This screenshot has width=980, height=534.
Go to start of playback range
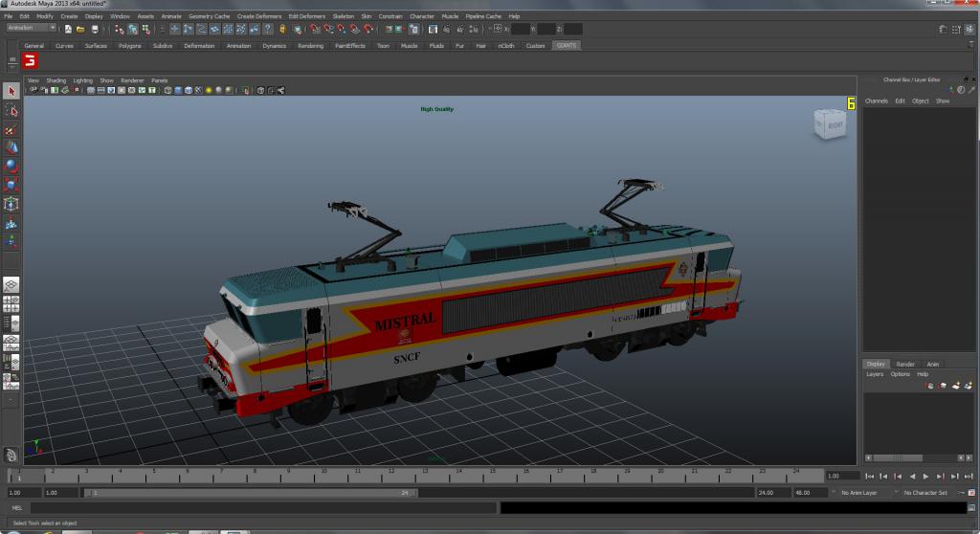[x=870, y=477]
